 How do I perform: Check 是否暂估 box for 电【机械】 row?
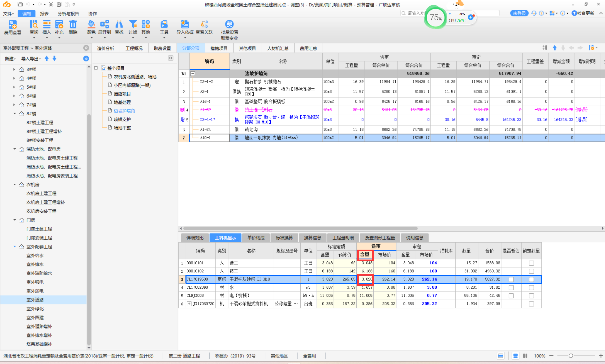tap(511, 295)
